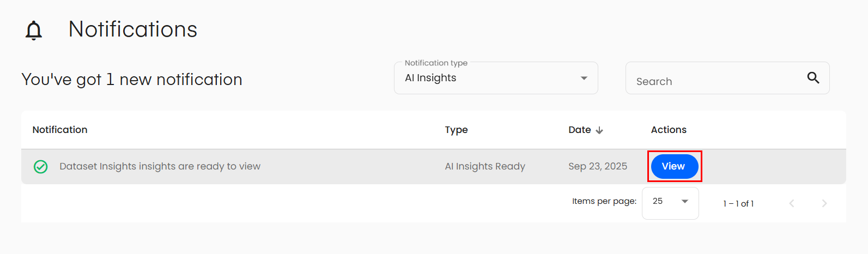The width and height of the screenshot is (868, 254).
Task: Go to the previous page chevron
Action: pos(792,203)
